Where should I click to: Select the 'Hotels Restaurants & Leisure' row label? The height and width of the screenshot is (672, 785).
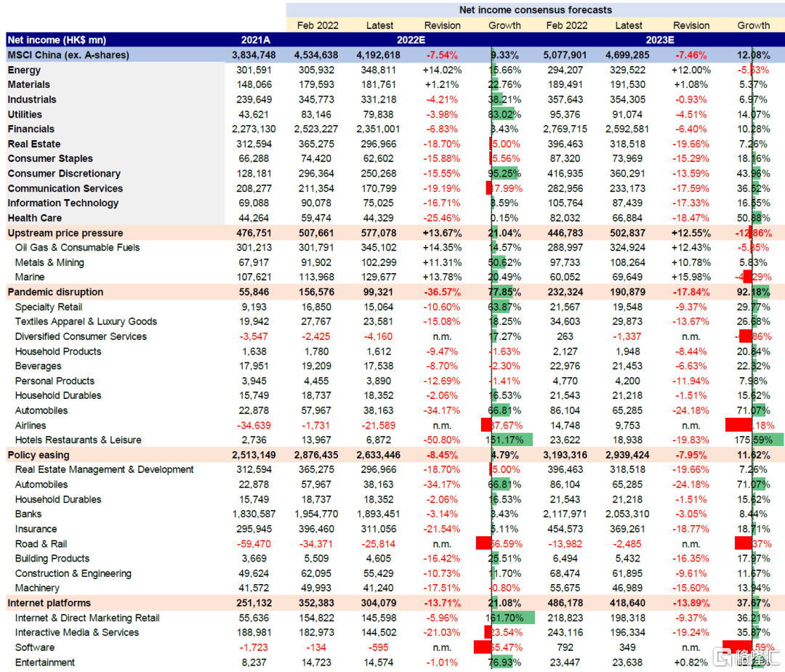pos(78,440)
